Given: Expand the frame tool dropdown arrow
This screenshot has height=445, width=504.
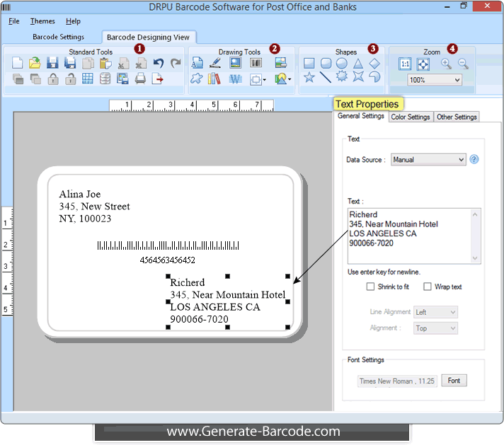Looking at the screenshot, I should coord(265,79).
